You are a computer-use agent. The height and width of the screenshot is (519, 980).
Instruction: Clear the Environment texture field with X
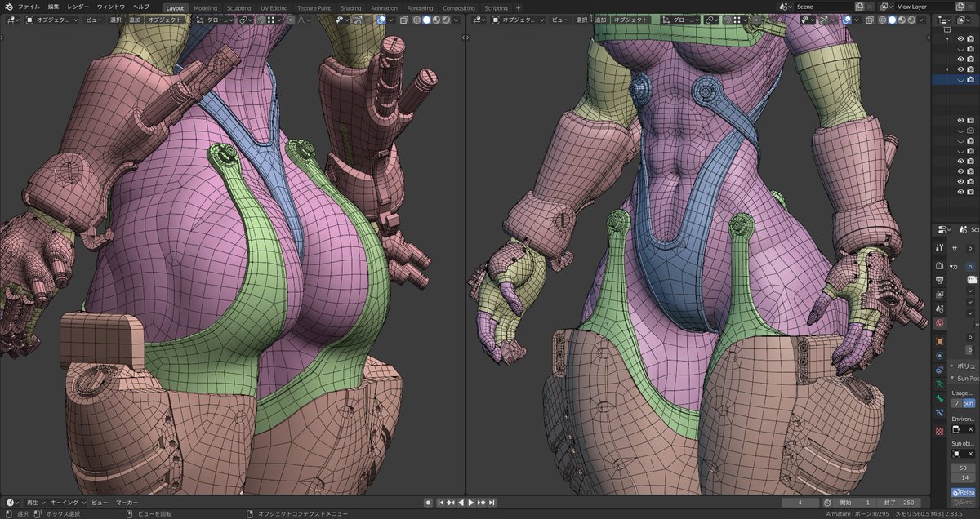click(x=970, y=429)
